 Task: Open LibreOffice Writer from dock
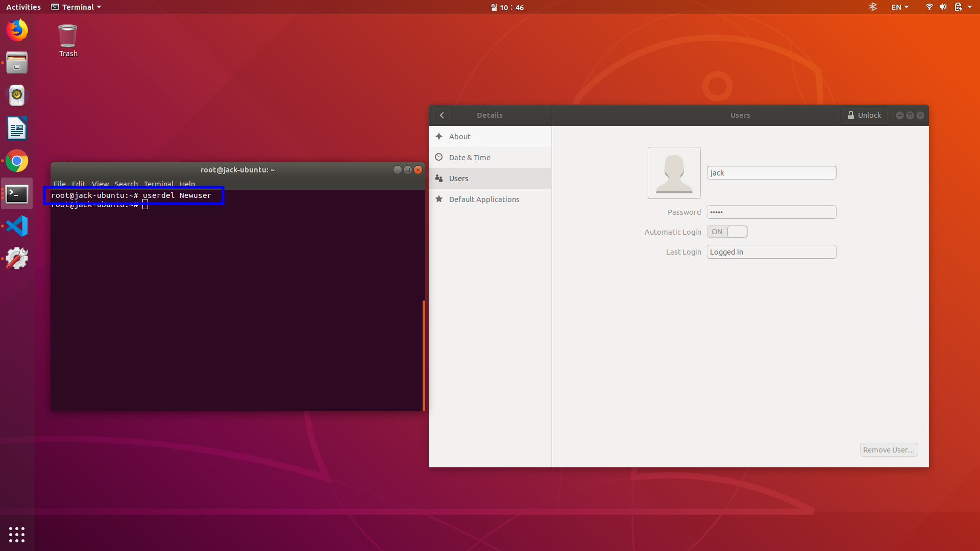pos(17,128)
